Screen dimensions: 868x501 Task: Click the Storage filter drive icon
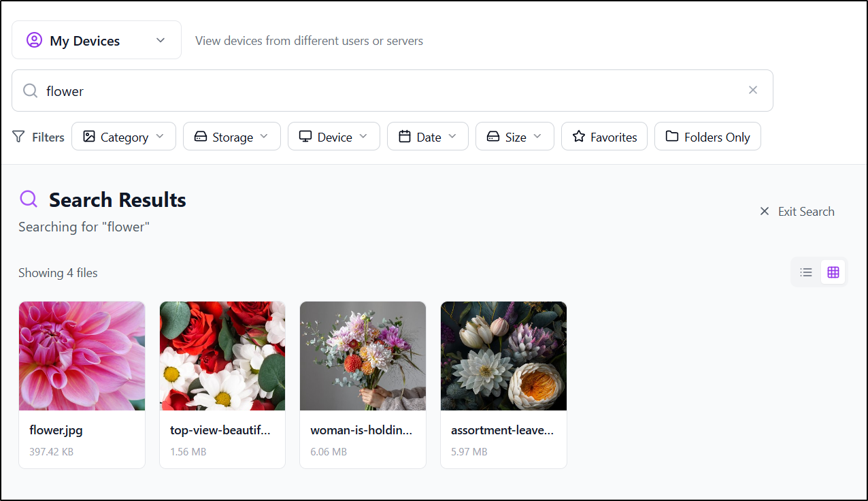pyautogui.click(x=201, y=136)
